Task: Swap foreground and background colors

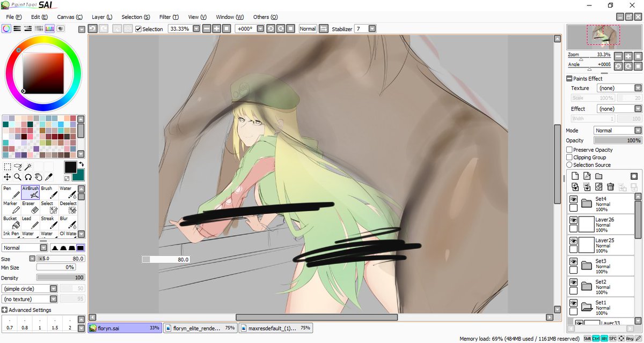Action: click(80, 165)
